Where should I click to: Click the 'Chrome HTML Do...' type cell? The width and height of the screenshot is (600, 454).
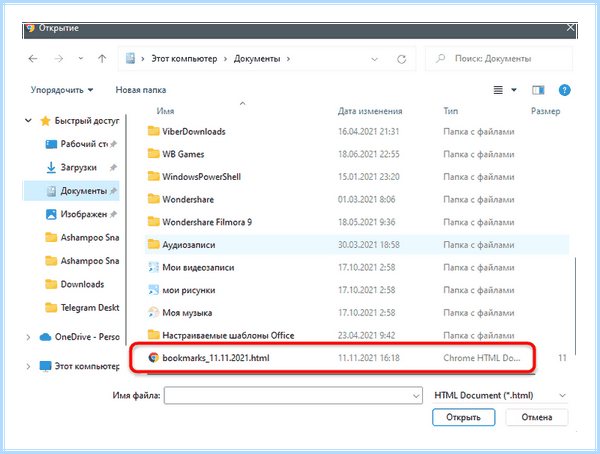(482, 358)
